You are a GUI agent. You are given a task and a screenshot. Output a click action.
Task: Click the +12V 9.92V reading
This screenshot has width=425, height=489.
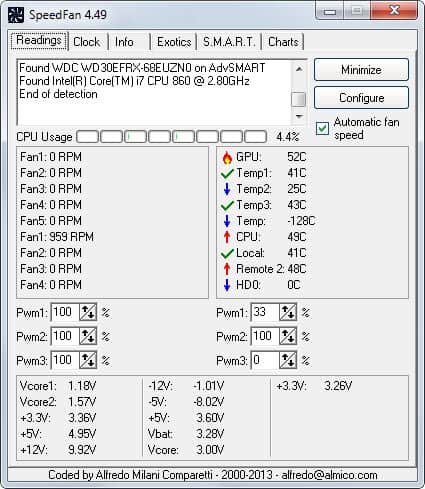[58, 450]
